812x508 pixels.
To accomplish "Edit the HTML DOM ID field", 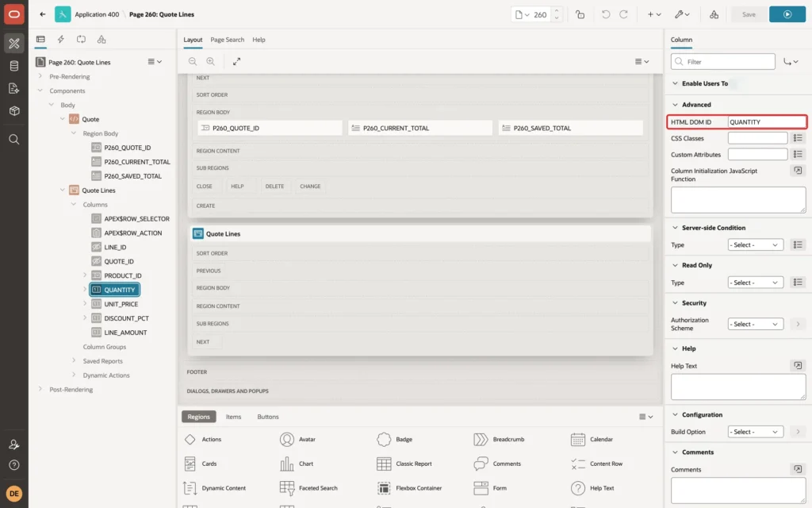I will [x=767, y=121].
